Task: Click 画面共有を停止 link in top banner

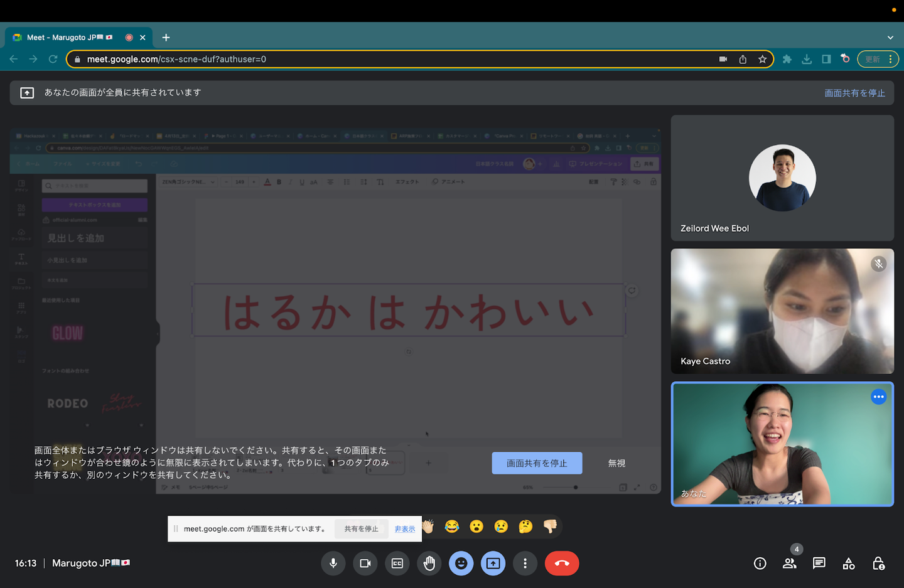Action: [x=854, y=93]
